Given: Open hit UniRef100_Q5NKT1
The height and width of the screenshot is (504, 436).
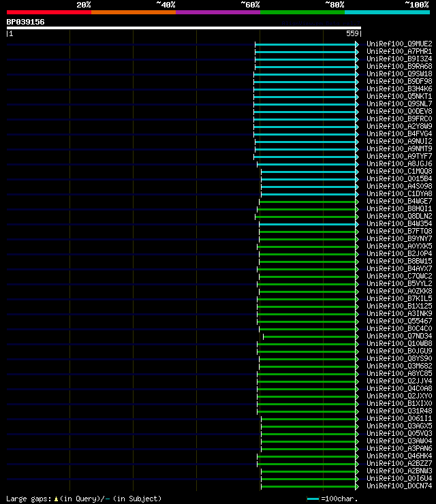Looking at the screenshot, I should click(399, 96).
